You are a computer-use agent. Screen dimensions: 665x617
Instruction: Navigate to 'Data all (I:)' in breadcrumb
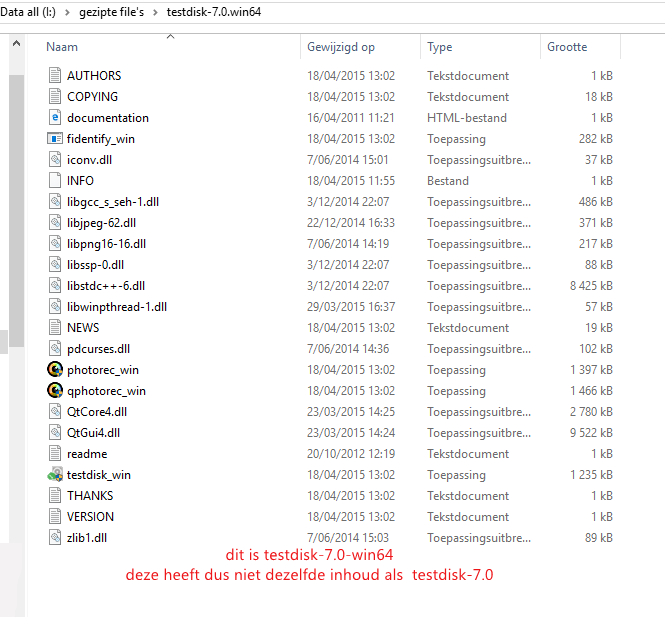(28, 12)
